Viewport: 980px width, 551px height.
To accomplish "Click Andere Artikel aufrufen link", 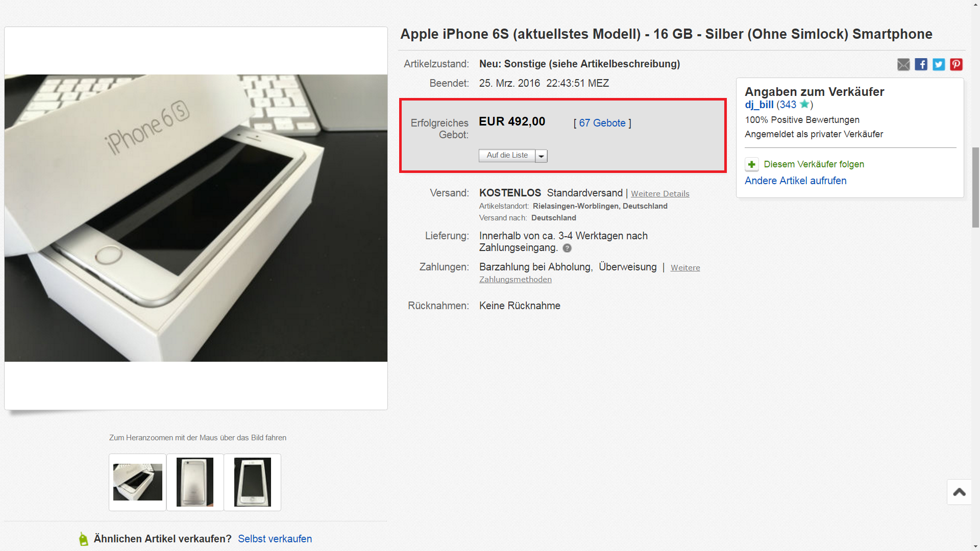I will point(795,181).
